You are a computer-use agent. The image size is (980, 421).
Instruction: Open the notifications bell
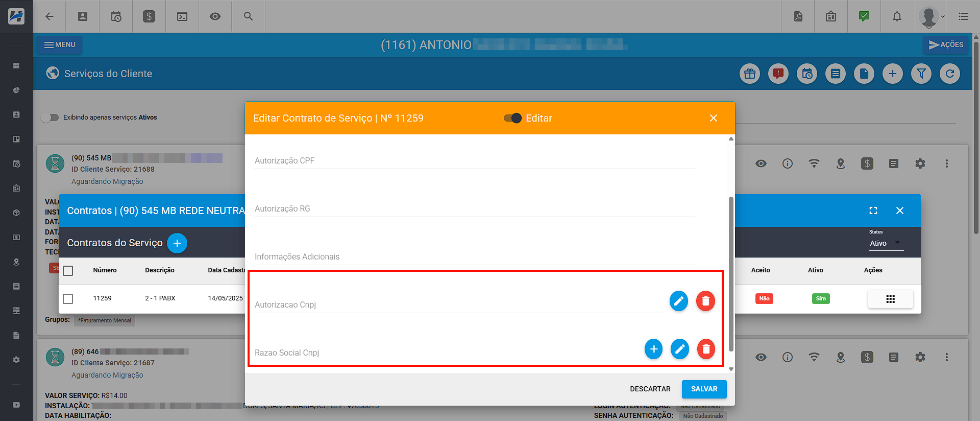pos(897,16)
